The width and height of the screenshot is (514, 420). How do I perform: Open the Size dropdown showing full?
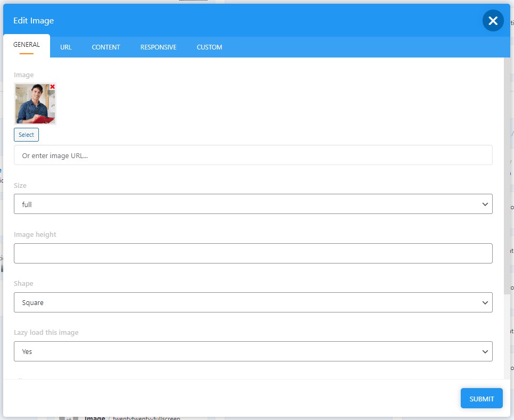(253, 204)
